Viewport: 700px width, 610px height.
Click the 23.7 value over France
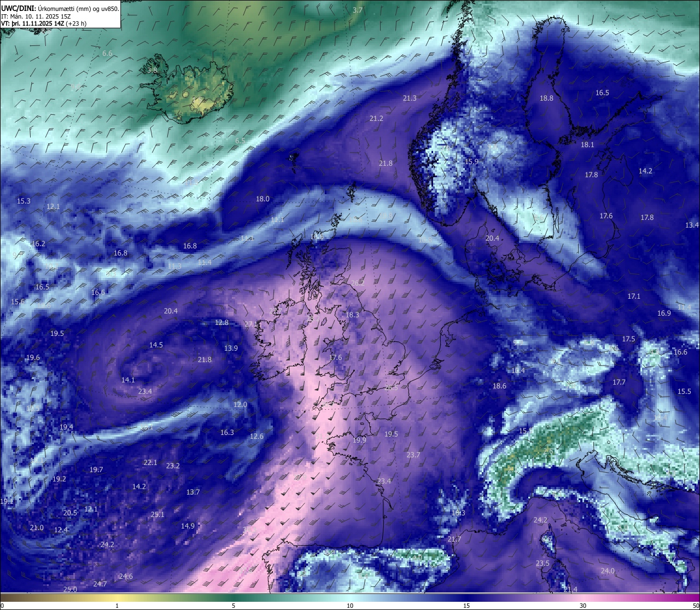[413, 455]
